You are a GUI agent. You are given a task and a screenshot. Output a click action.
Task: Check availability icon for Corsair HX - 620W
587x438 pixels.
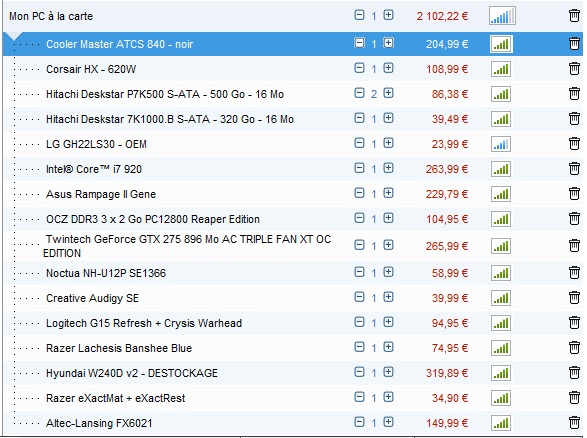[x=501, y=69]
